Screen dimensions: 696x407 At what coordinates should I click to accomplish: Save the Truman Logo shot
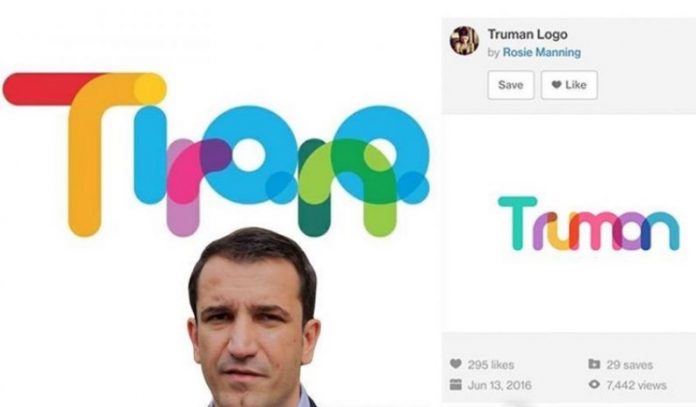(x=510, y=85)
